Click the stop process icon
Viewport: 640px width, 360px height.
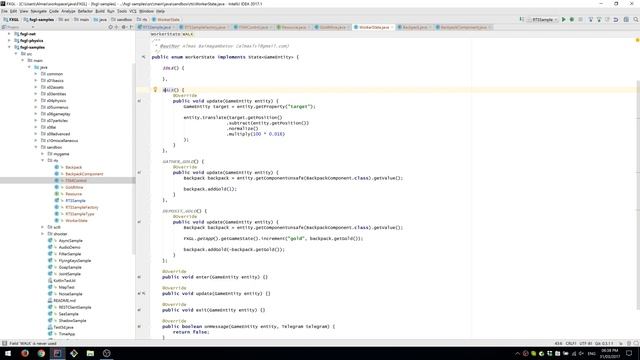[x=580, y=19]
